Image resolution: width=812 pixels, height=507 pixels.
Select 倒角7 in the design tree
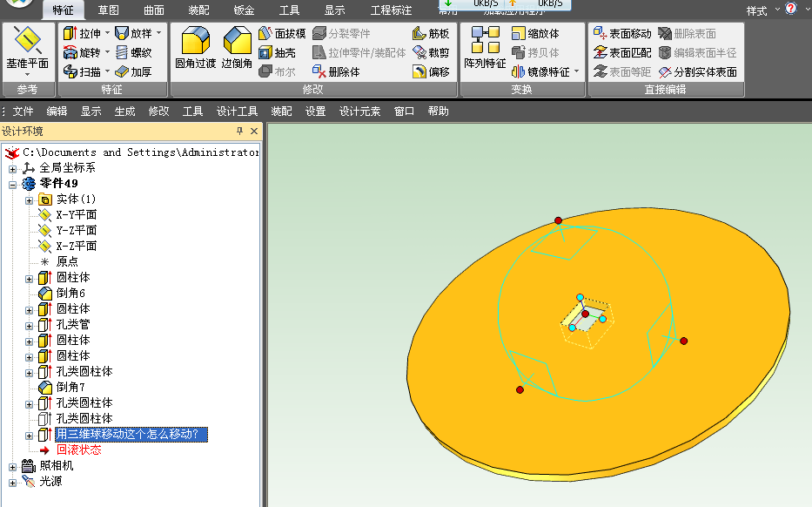[x=70, y=388]
